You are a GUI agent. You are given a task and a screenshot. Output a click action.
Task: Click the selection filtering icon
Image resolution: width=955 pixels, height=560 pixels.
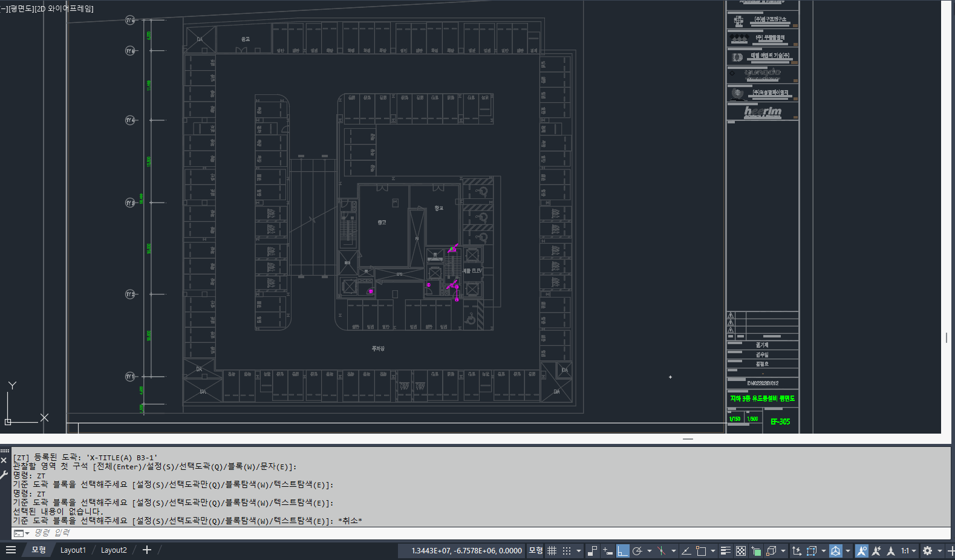pos(812,551)
